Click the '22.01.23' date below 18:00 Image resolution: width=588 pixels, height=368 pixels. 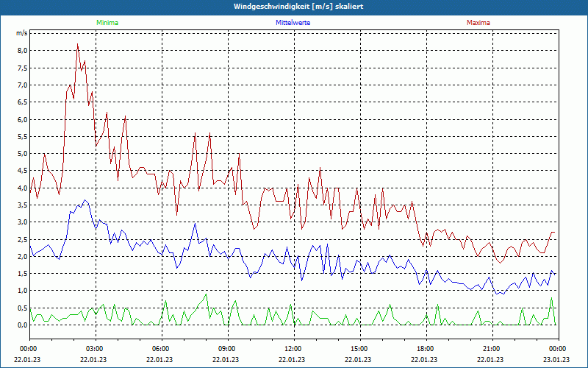(424, 359)
